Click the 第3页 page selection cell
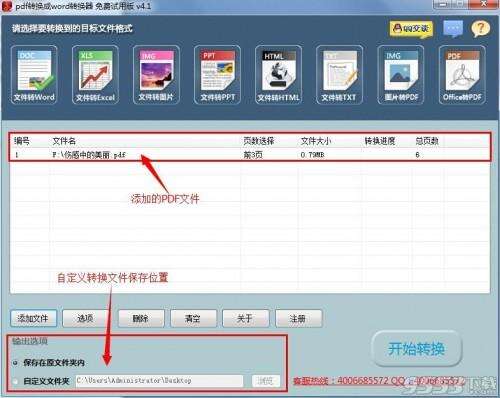Viewport: 500px width, 398px height. coord(254,155)
